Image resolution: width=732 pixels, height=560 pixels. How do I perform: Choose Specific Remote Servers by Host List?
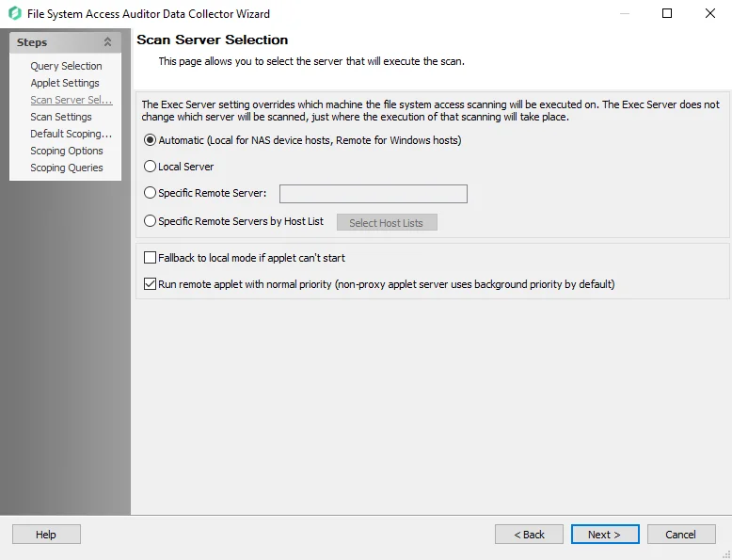[x=150, y=221]
